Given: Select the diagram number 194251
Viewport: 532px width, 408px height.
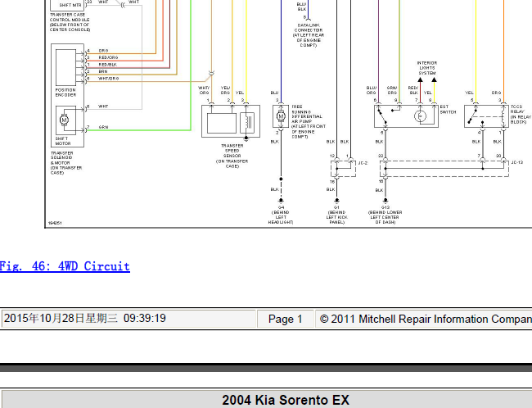Looking at the screenshot, I should point(55,223).
